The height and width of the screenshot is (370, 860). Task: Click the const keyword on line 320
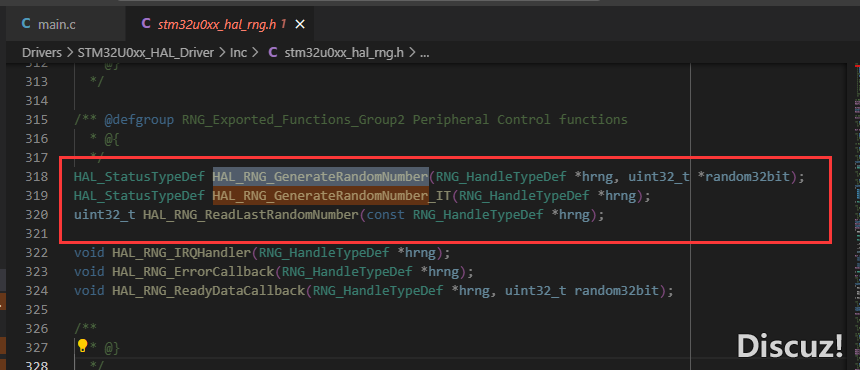point(386,215)
